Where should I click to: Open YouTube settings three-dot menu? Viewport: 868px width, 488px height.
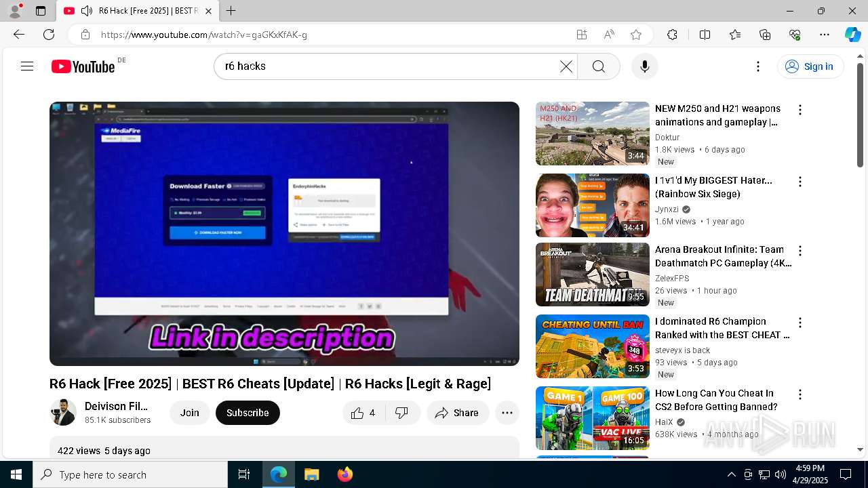point(758,66)
